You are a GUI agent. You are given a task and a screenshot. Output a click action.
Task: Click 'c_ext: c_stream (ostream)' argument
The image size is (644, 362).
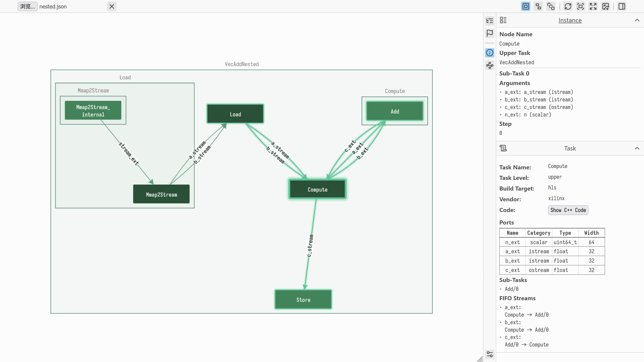click(539, 107)
